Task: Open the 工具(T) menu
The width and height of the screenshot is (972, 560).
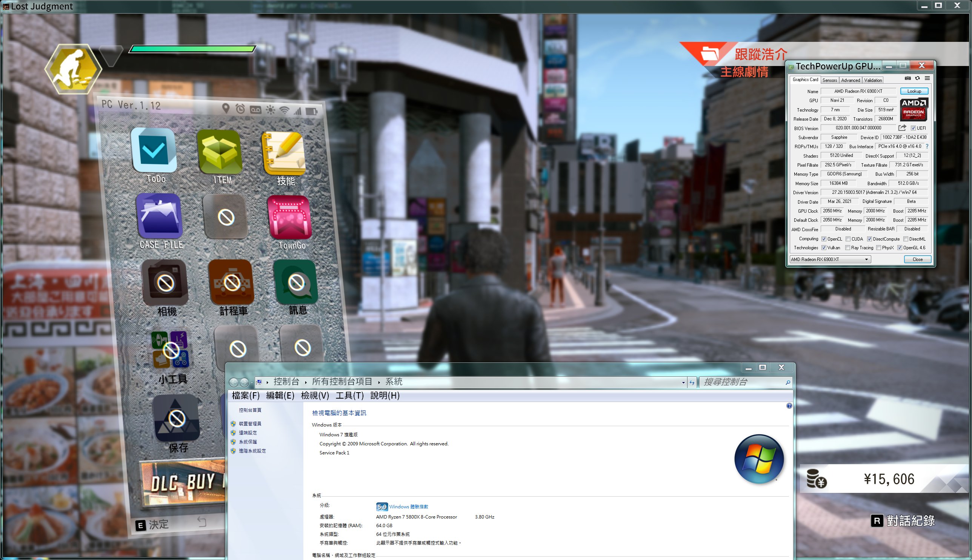Action: click(x=349, y=395)
